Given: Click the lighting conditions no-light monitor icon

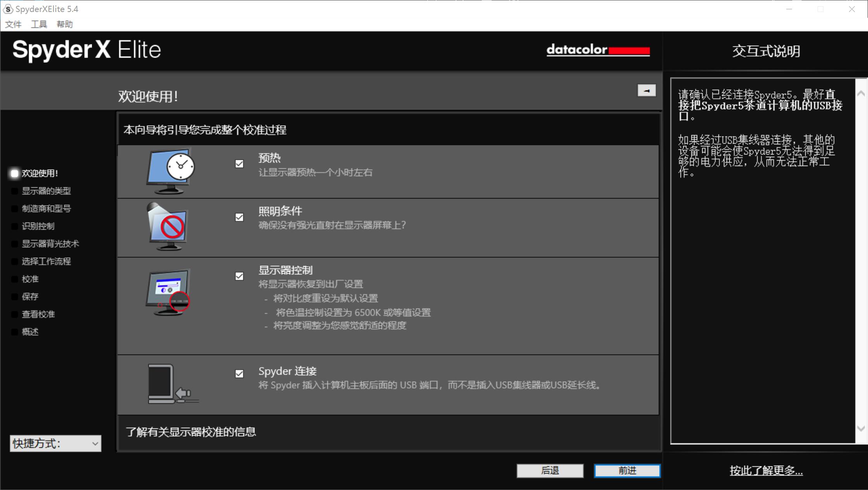Looking at the screenshot, I should coord(168,226).
